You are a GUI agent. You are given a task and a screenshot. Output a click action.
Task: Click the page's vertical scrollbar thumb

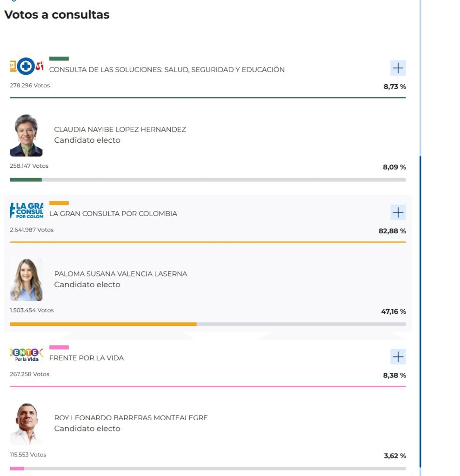coord(420,311)
